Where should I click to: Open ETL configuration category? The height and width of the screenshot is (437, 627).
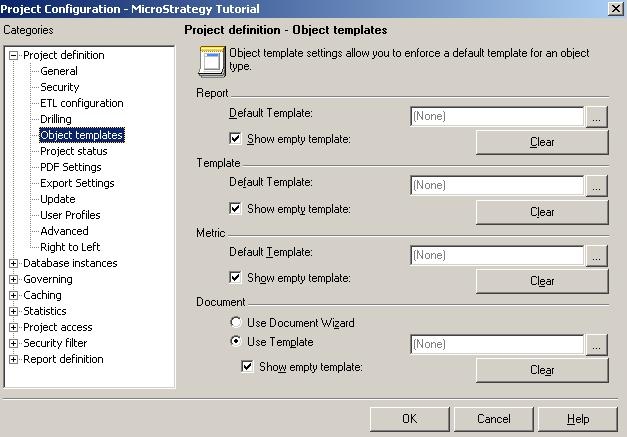(82, 103)
